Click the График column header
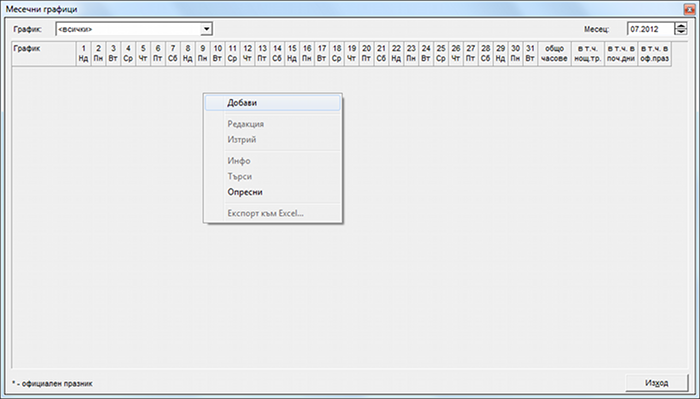Screen dimensions: 700x399 point(44,54)
